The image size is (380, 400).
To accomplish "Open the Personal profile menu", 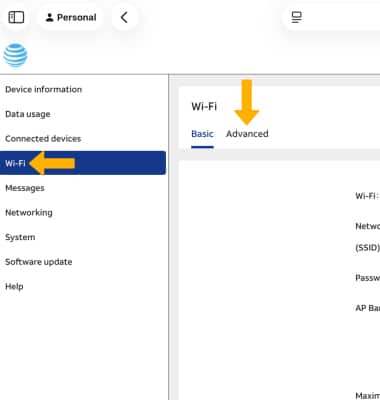I will click(x=71, y=17).
